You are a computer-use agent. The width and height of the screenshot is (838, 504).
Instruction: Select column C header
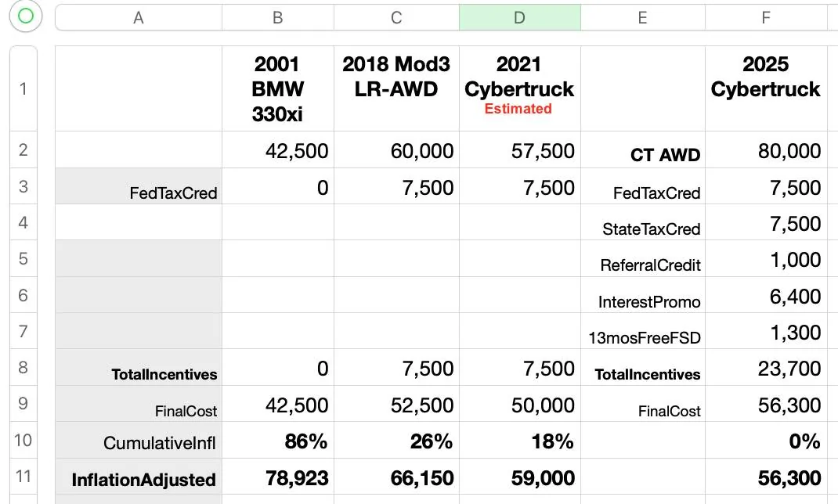click(396, 18)
